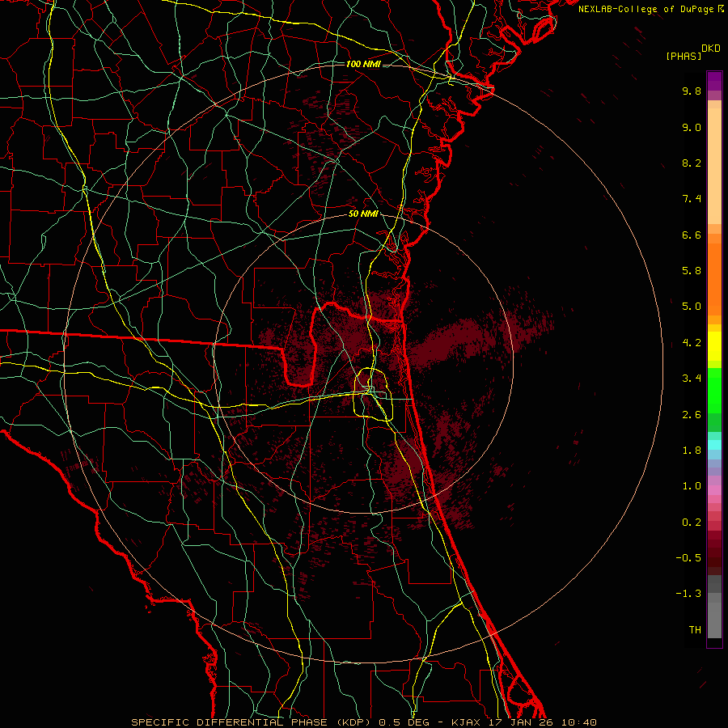The height and width of the screenshot is (728, 728).
Task: Click the 9.0 value on the color scale
Action: click(692, 127)
